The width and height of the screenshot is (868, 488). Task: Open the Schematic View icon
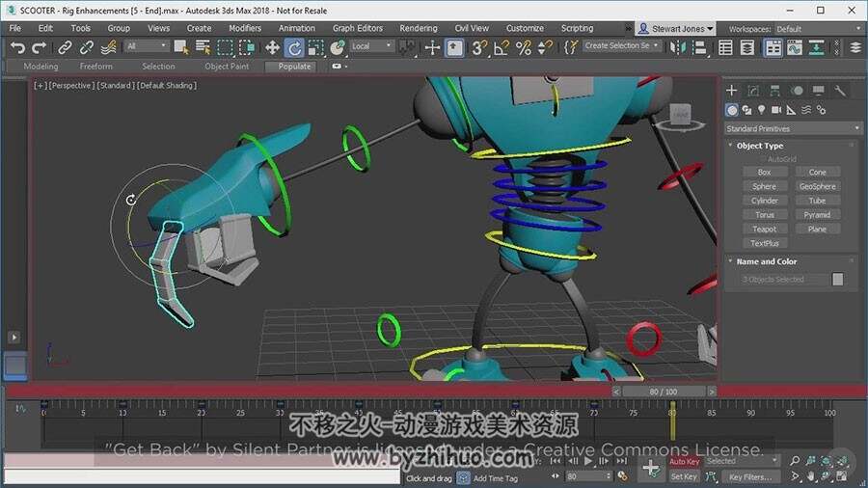point(816,48)
